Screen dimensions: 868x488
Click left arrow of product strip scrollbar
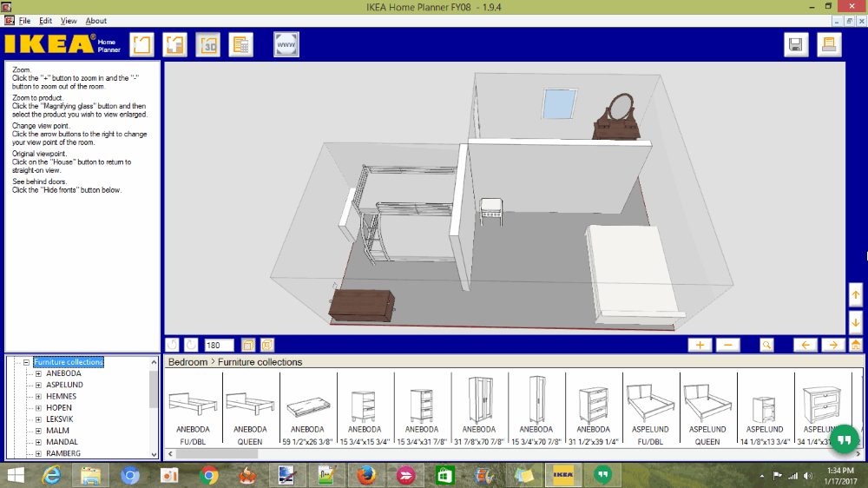click(x=170, y=454)
